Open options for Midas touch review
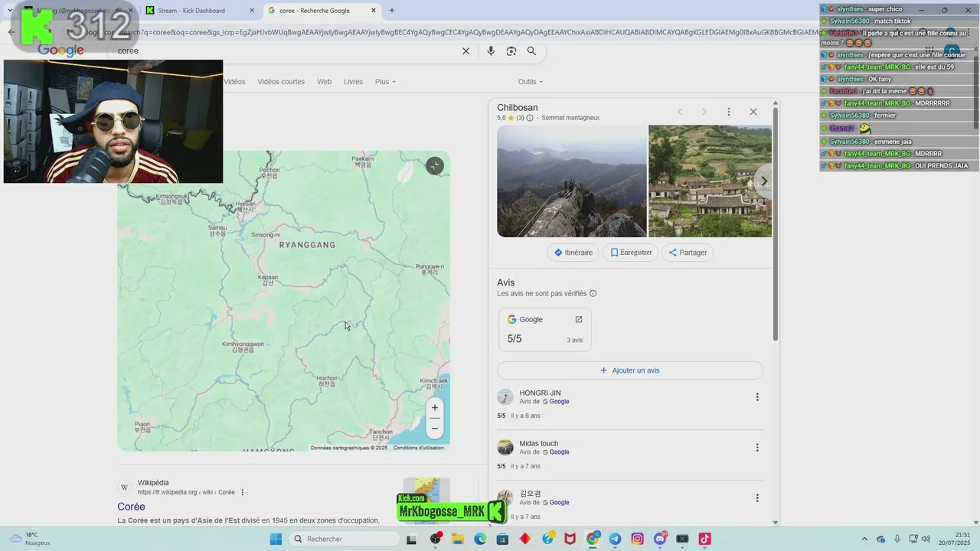This screenshot has width=980, height=551. (757, 448)
